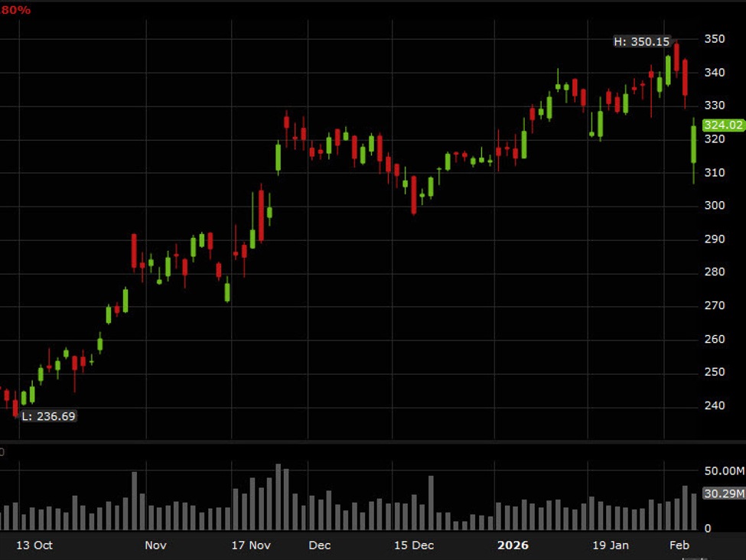Screen dimensions: 746x560
Task: Select the 15 Dec date label
Action: click(x=414, y=545)
